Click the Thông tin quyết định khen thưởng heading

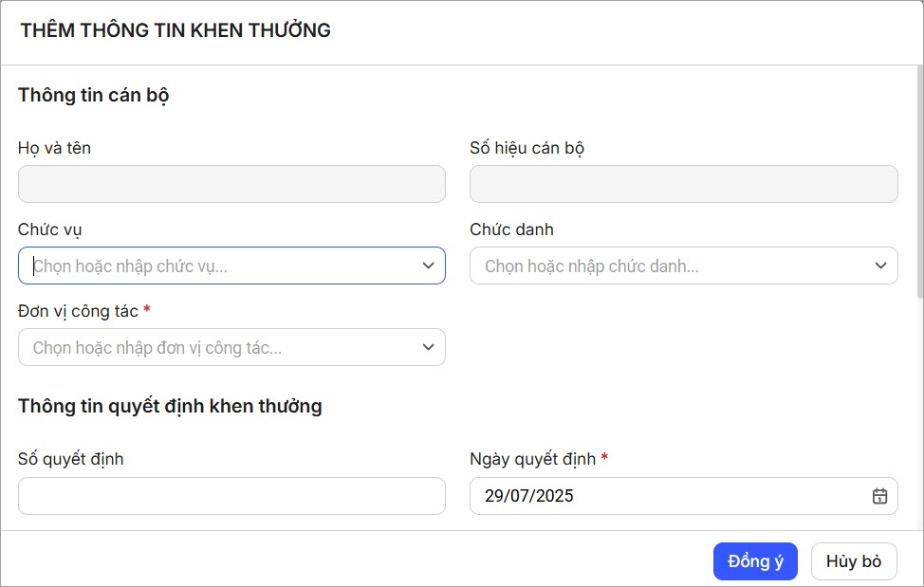170,406
